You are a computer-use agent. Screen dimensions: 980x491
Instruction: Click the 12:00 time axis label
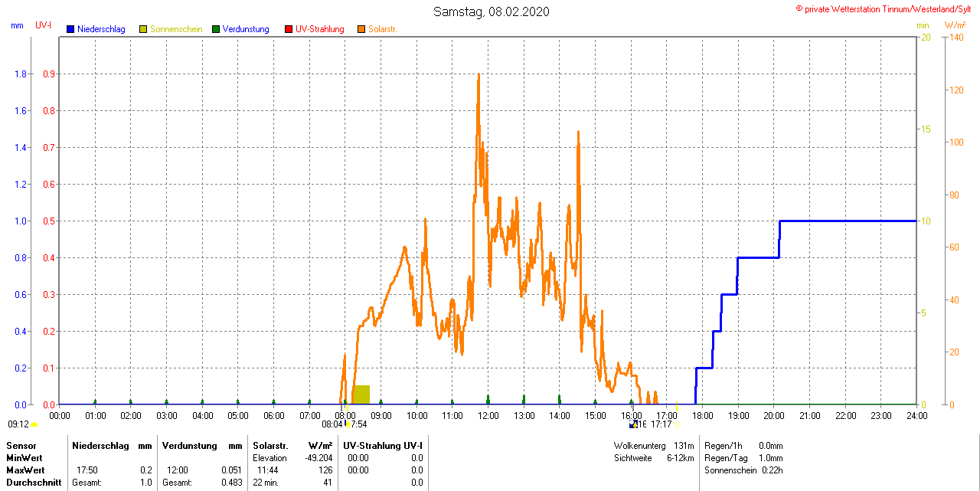pos(488,416)
